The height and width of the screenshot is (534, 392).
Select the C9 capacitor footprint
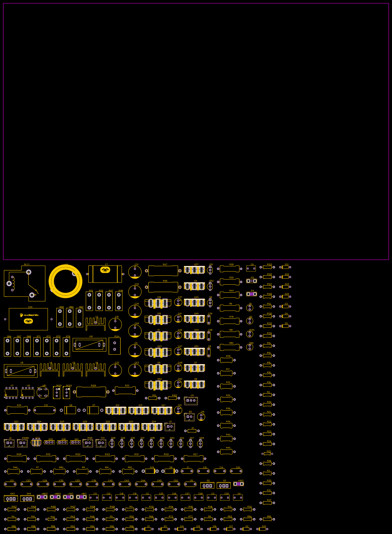click(x=251, y=269)
